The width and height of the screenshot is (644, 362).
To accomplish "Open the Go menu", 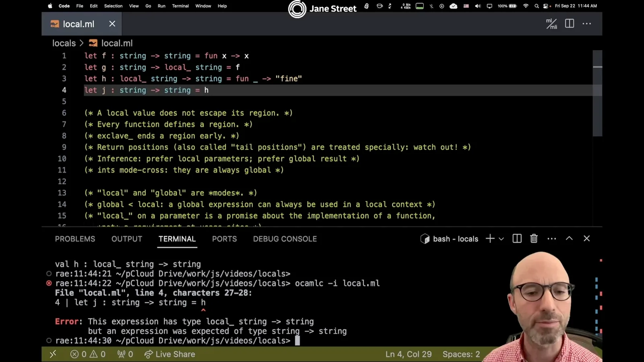I will click(148, 6).
